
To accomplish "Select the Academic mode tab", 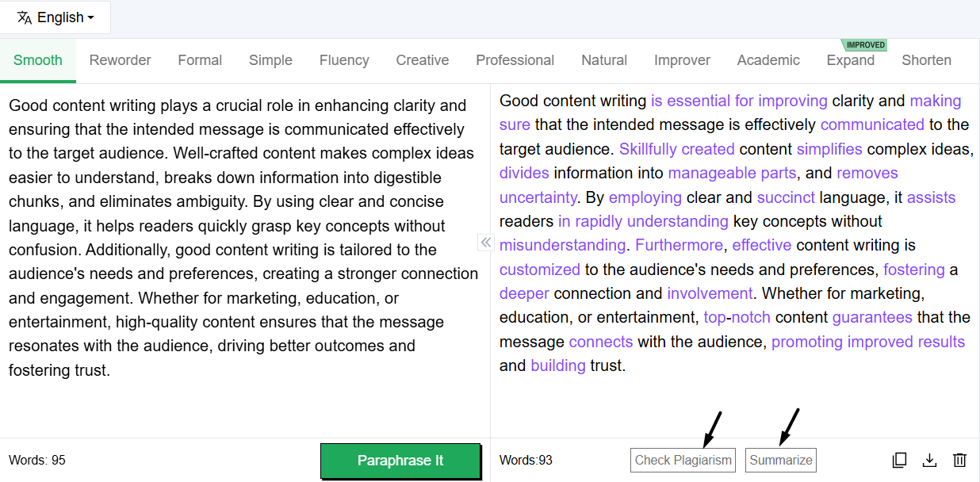I will pyautogui.click(x=768, y=60).
